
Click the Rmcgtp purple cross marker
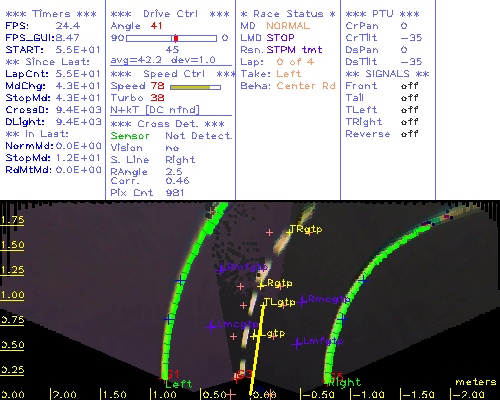tap(303, 302)
